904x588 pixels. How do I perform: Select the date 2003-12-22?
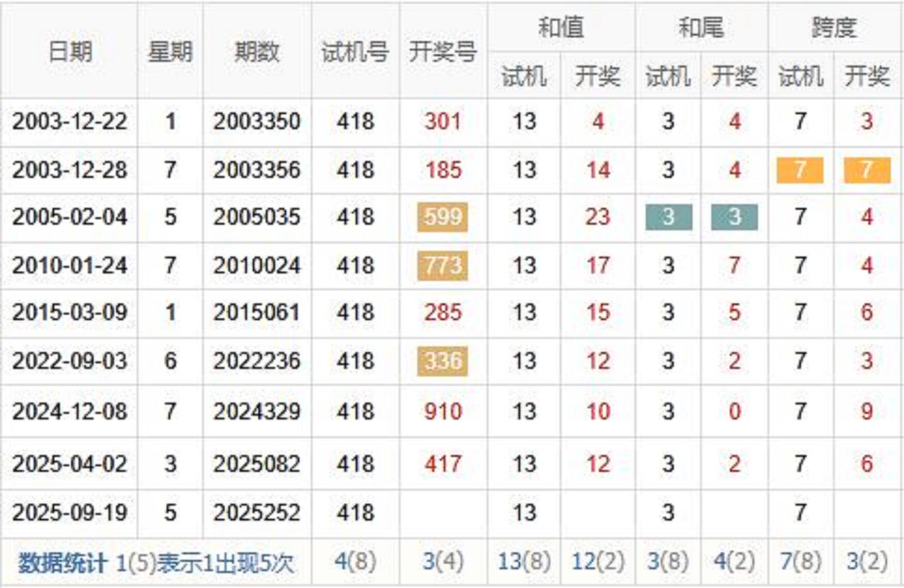[69, 122]
